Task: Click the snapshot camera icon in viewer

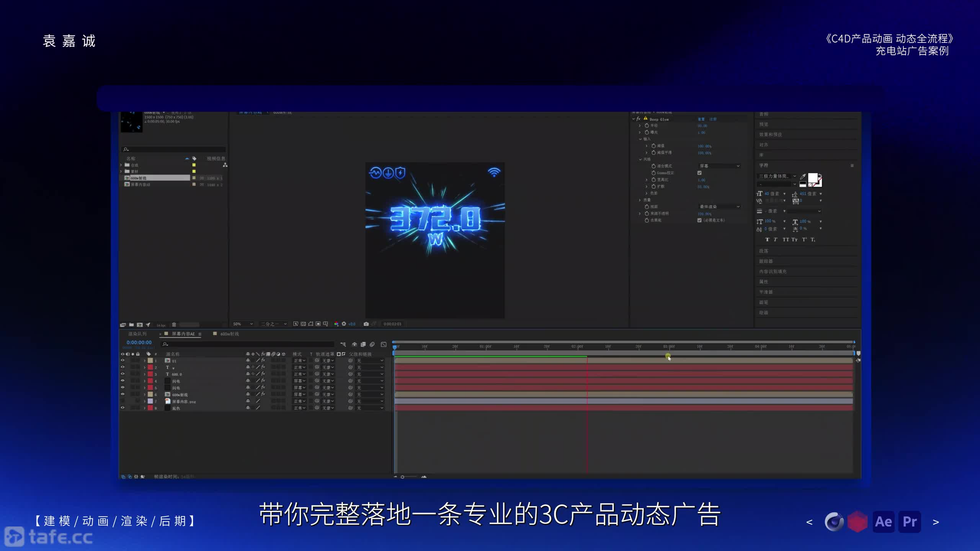Action: point(366,324)
